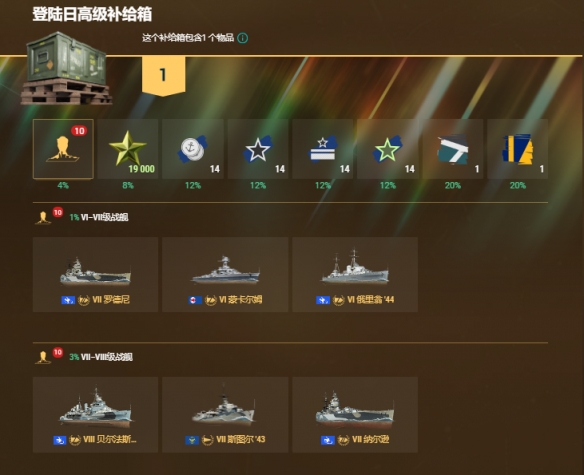Click the gold star 19 000 reward
This screenshot has width=584, height=475.
pos(128,149)
